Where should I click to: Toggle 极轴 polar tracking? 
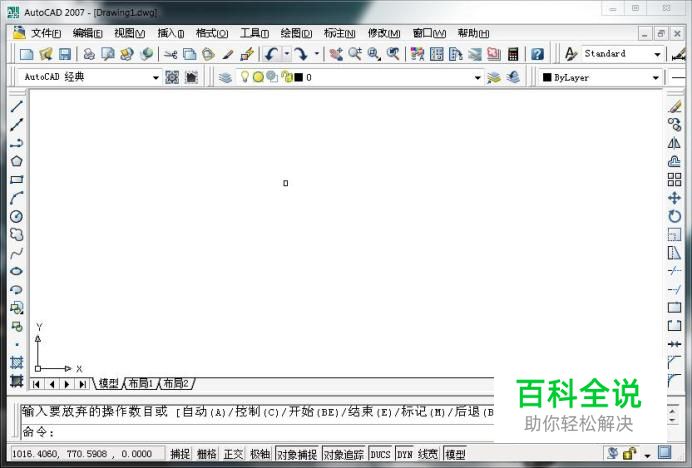point(260,454)
